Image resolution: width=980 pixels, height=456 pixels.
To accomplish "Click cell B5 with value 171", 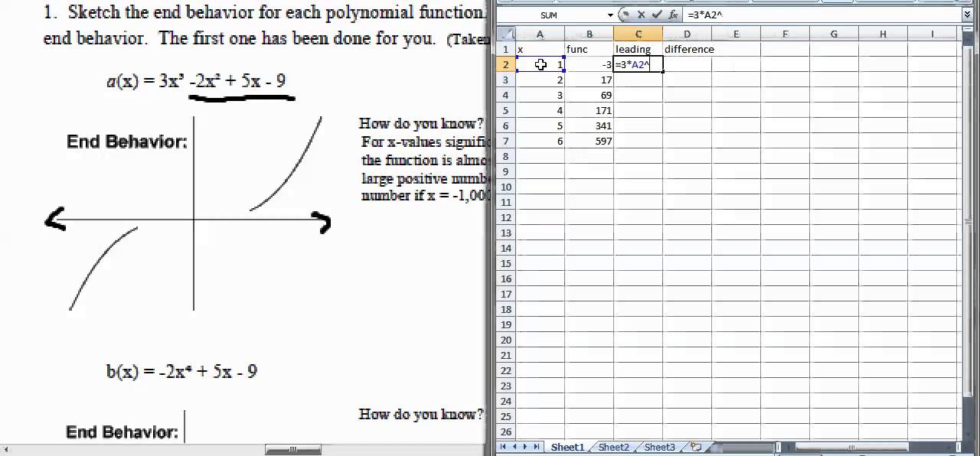I will click(x=589, y=110).
